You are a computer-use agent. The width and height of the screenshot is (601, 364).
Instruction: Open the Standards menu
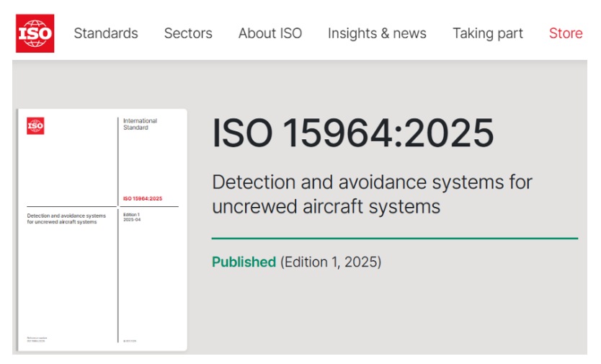point(106,33)
